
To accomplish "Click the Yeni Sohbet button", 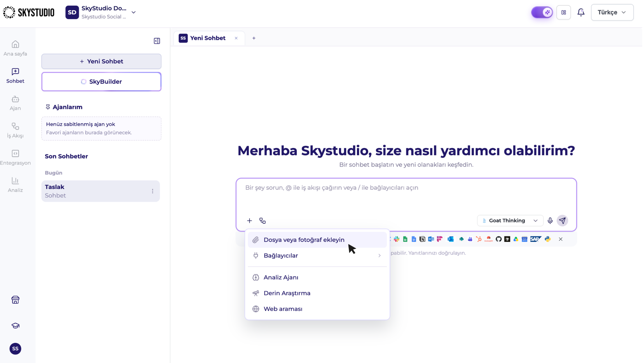I will point(101,61).
